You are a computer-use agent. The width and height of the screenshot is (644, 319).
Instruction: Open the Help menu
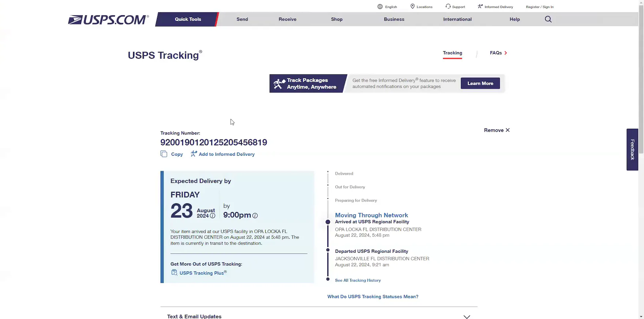514,19
